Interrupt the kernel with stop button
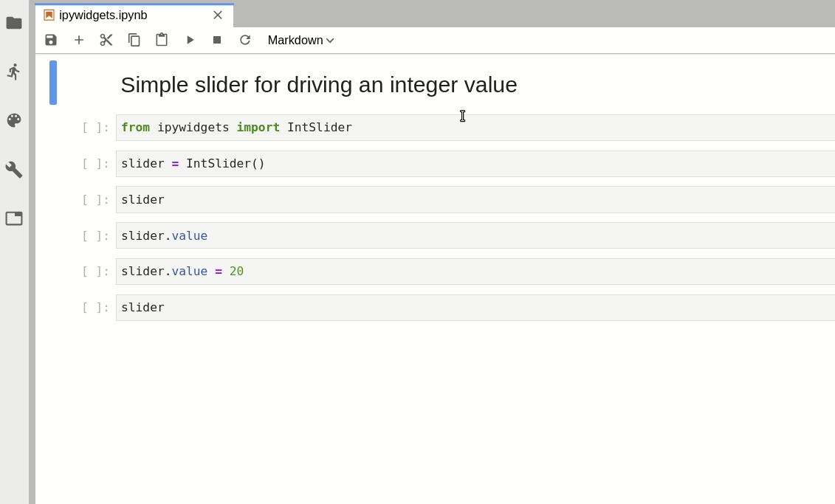The height and width of the screenshot is (504, 835). tap(217, 40)
